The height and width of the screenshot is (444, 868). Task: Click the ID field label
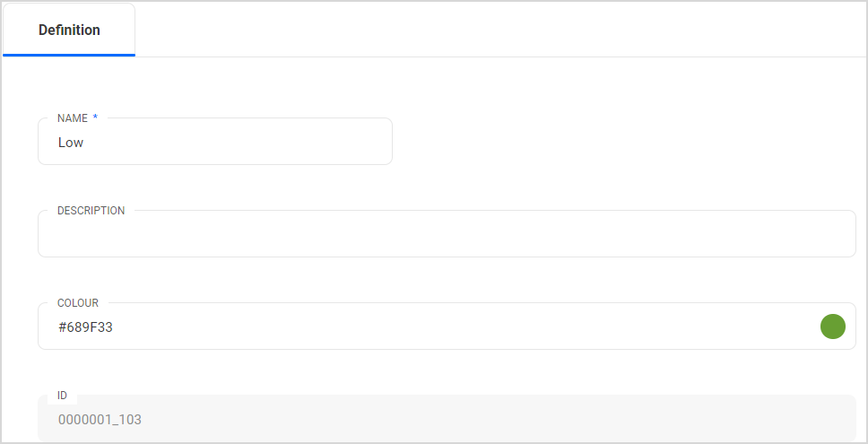click(x=63, y=396)
